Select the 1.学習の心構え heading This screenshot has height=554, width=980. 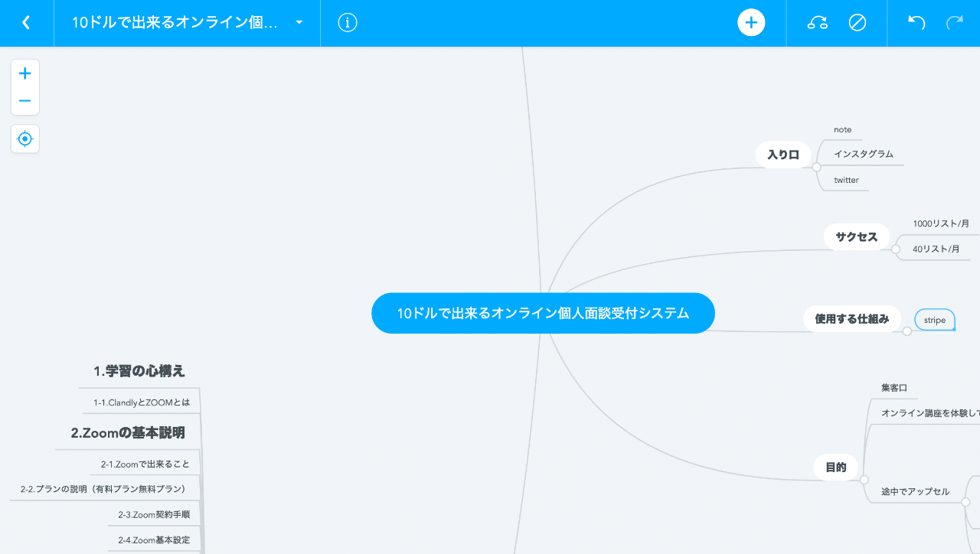[139, 371]
